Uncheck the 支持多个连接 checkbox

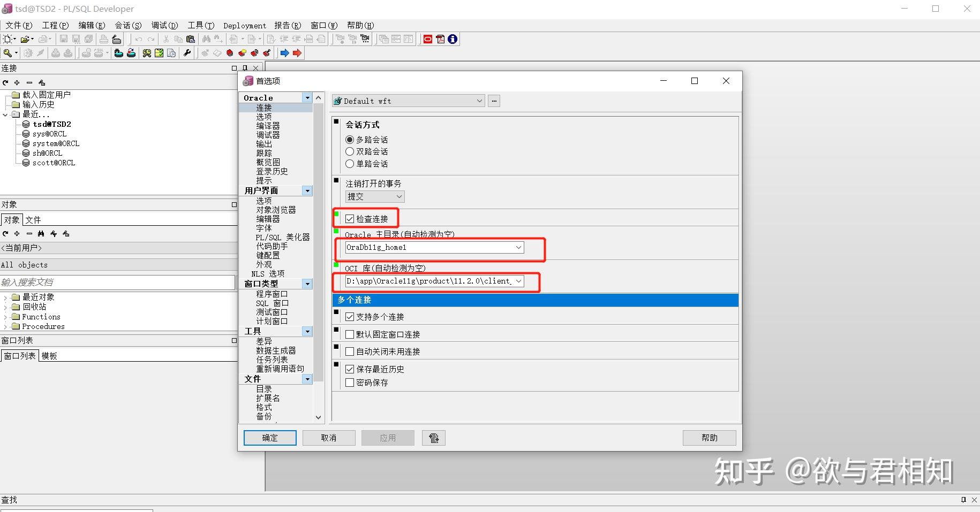click(x=350, y=317)
